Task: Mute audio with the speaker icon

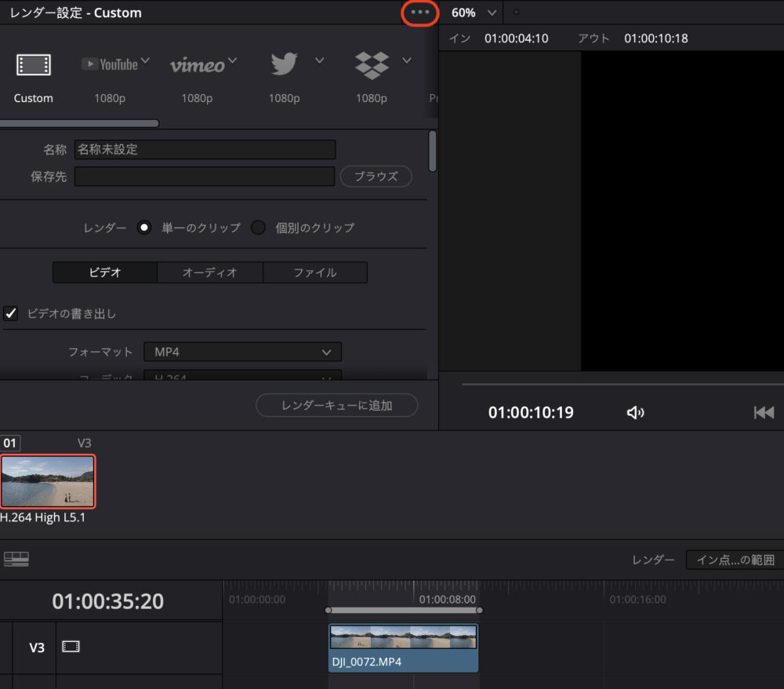Action: [x=635, y=412]
